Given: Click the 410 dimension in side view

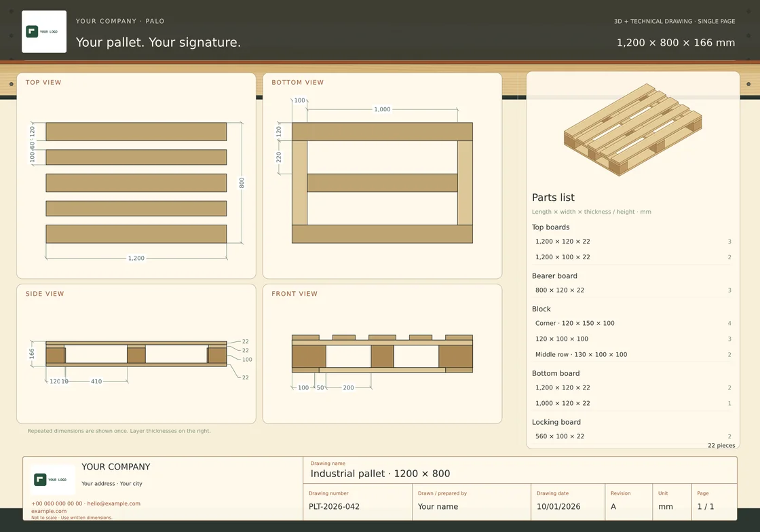Looking at the screenshot, I should 96,381.
